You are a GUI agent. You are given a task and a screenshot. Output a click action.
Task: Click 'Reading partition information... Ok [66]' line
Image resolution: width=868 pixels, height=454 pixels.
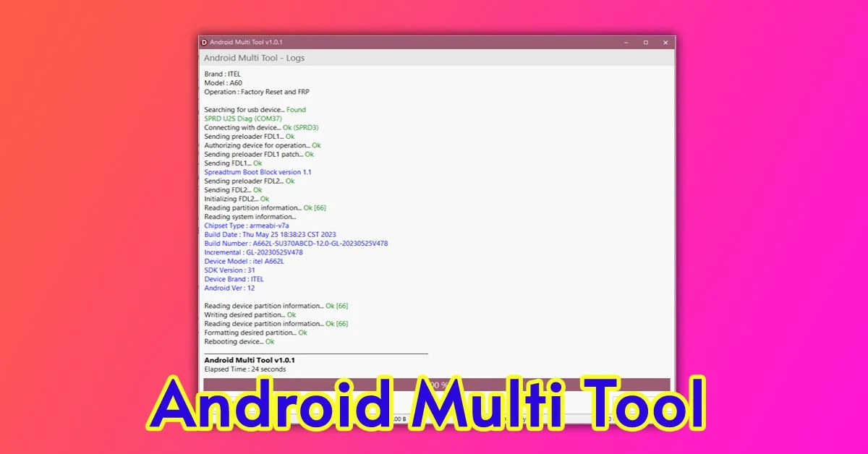point(265,207)
